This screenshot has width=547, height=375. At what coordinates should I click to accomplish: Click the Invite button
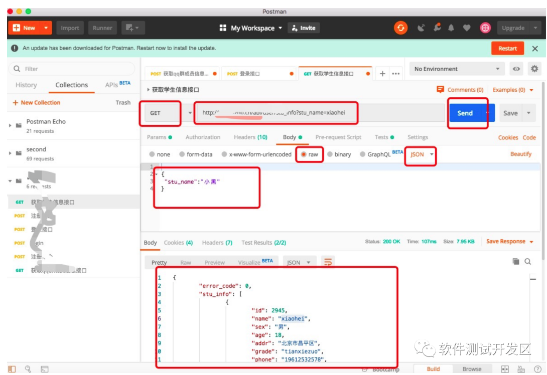(x=304, y=28)
